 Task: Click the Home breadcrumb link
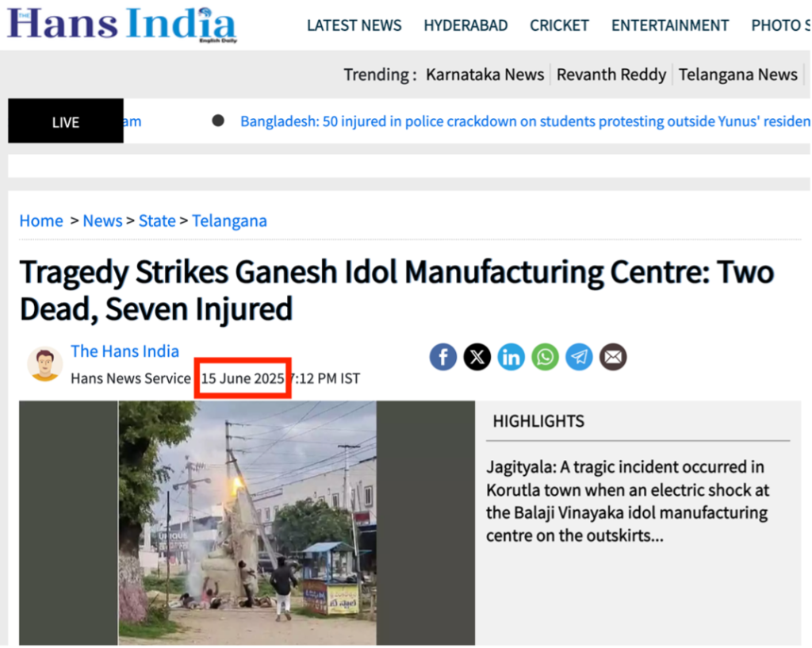(x=41, y=221)
